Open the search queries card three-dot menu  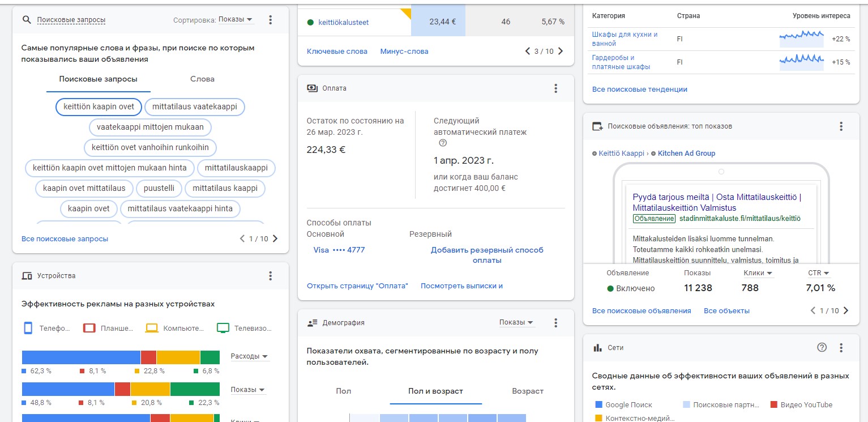point(270,20)
